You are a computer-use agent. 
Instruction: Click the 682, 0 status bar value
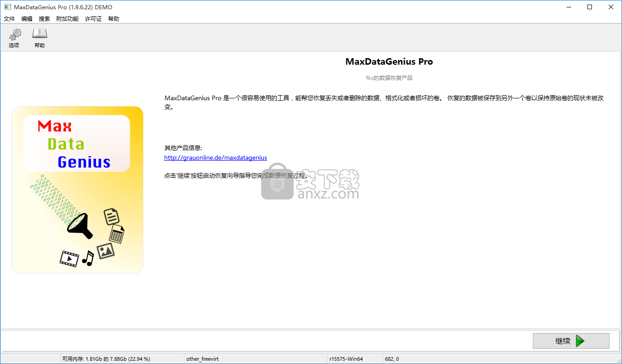(391, 358)
